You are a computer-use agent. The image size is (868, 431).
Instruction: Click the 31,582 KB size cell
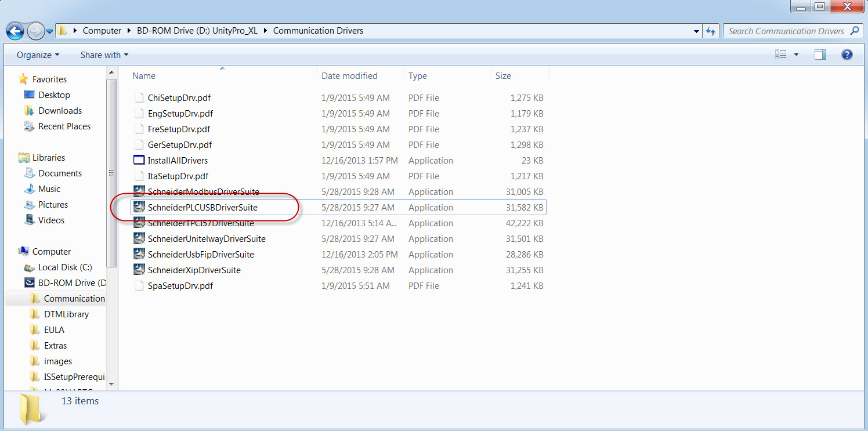[525, 207]
